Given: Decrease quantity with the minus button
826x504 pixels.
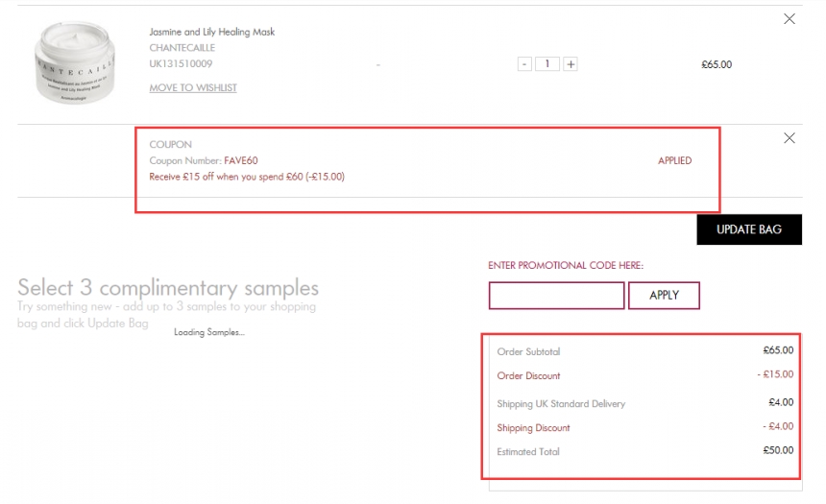Looking at the screenshot, I should pos(524,64).
